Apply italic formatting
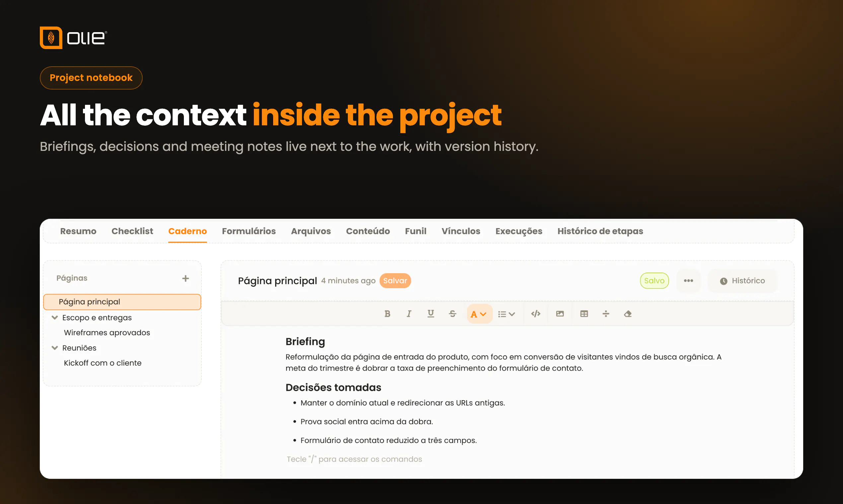The width and height of the screenshot is (843, 504). [409, 314]
